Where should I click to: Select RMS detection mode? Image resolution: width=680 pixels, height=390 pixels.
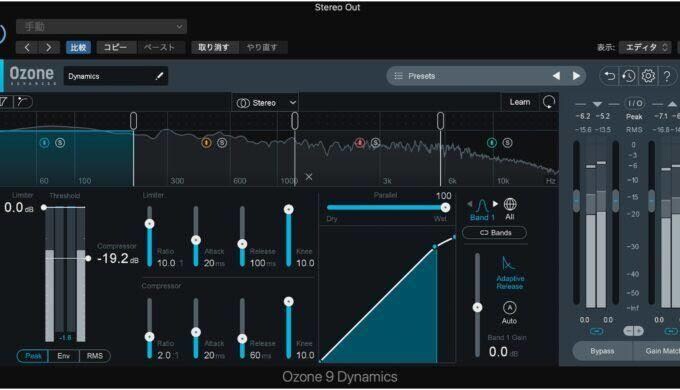coord(95,356)
